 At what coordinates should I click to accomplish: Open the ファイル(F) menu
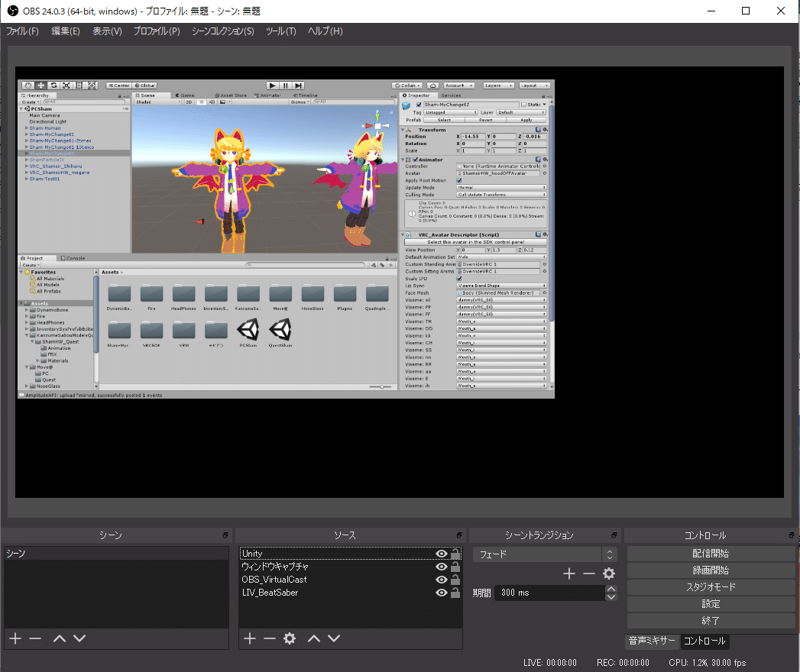point(22,31)
